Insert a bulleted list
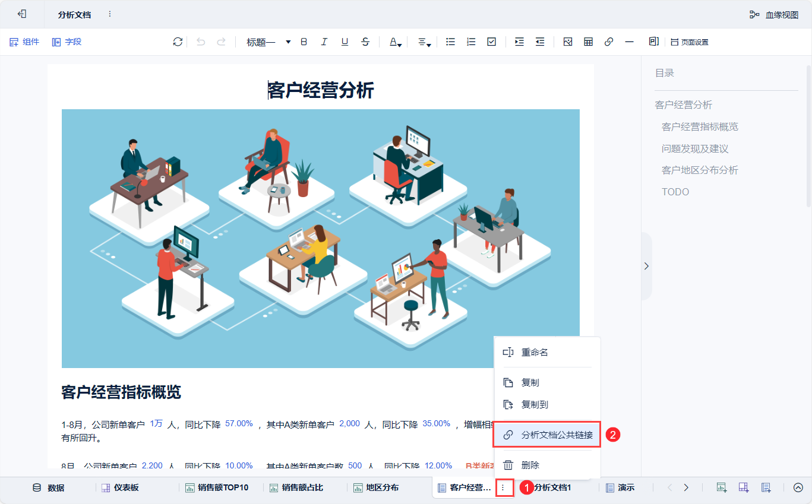This screenshot has height=504, width=812. tap(450, 42)
